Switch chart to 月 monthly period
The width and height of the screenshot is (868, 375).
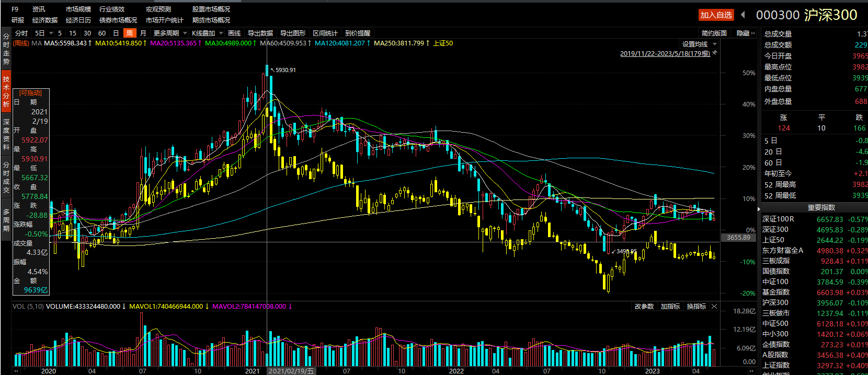[x=143, y=33]
